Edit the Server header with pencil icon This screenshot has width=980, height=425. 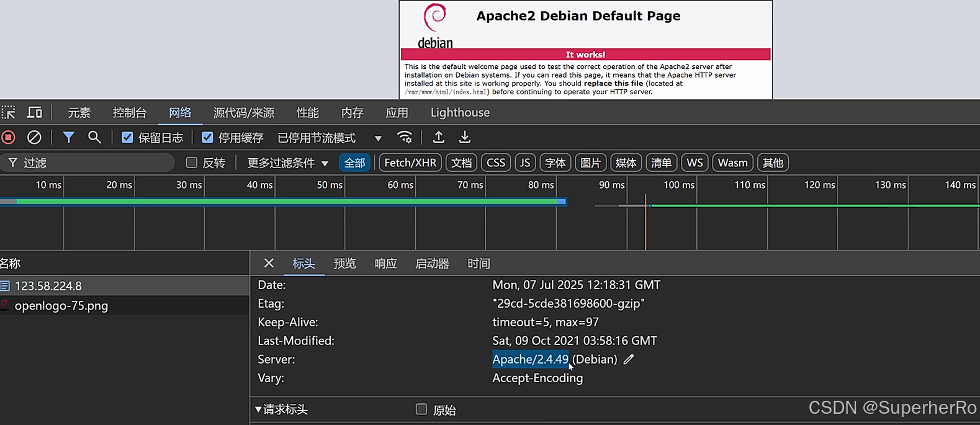629,359
